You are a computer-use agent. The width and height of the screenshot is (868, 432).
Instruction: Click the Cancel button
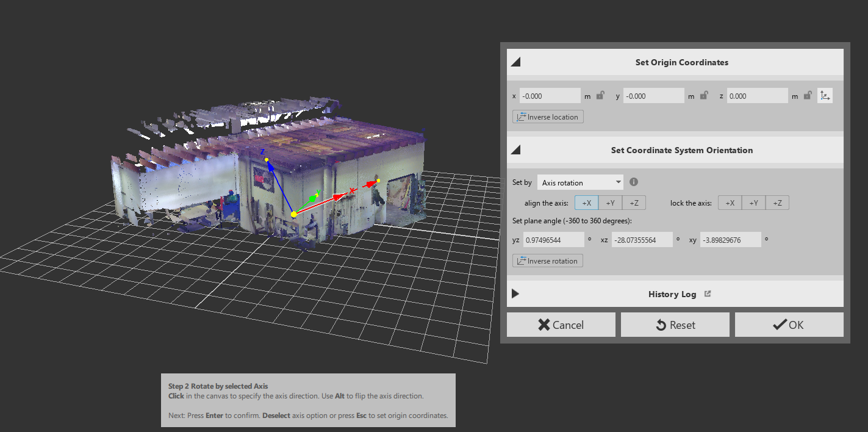click(x=561, y=325)
